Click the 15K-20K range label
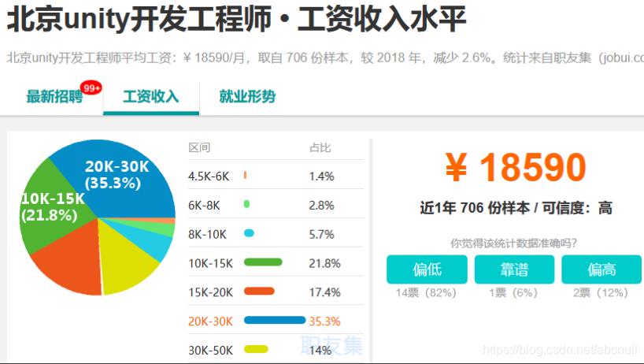The height and width of the screenshot is (364, 644). 210,292
